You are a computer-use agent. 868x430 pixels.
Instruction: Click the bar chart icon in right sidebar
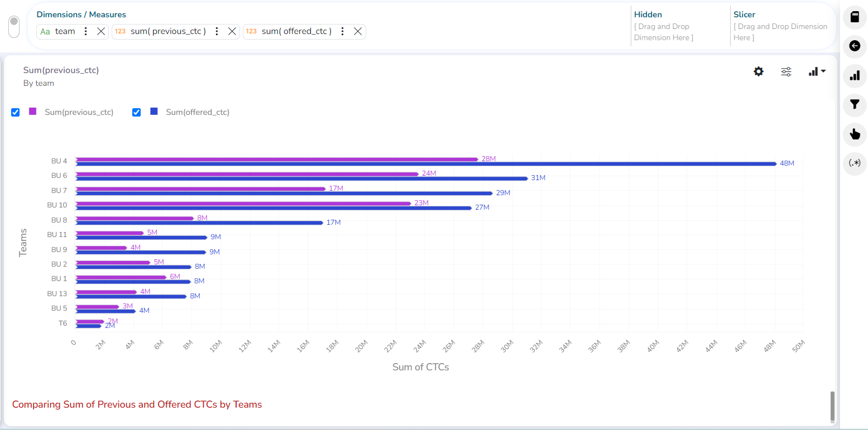point(855,75)
